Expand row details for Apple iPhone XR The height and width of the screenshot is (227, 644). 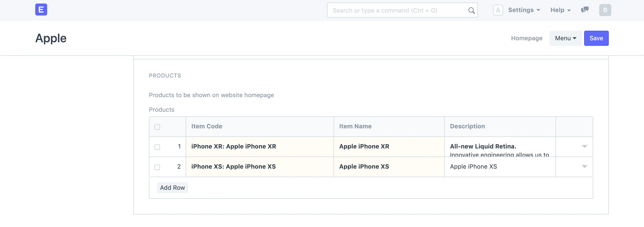[585, 146]
